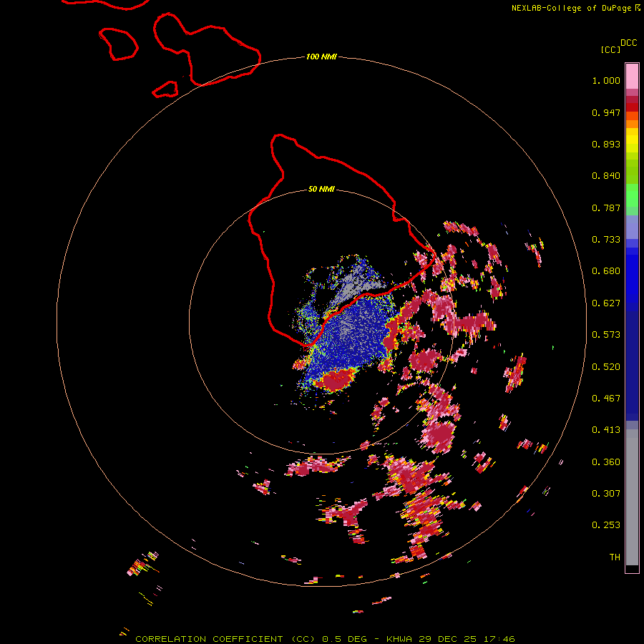
Task: Click the 100 NMI range ring label
Action: (x=321, y=57)
